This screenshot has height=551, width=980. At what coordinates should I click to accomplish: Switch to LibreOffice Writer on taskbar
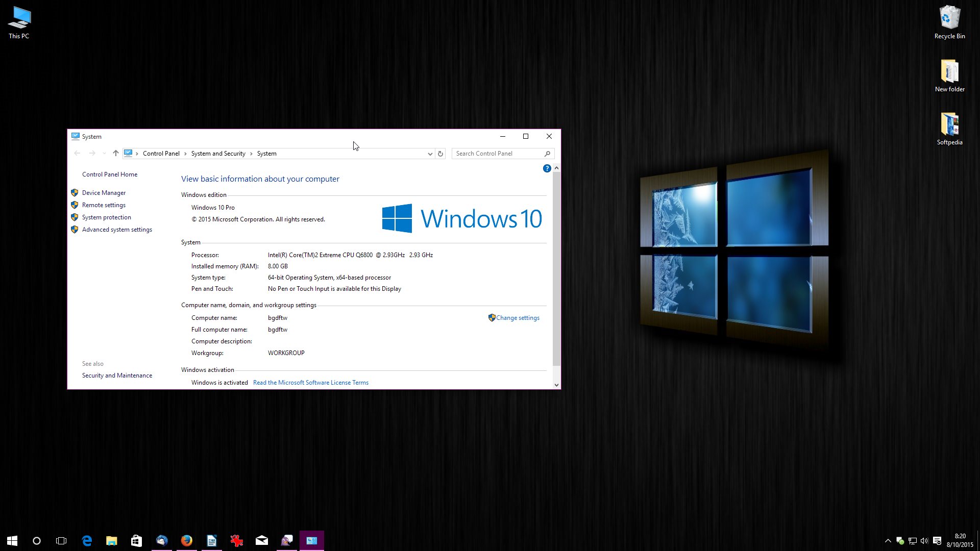[x=212, y=541]
